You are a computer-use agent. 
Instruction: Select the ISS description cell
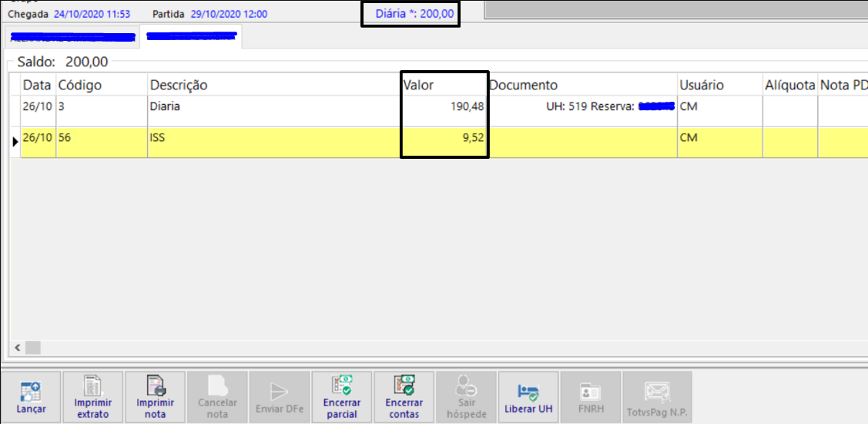coord(274,143)
